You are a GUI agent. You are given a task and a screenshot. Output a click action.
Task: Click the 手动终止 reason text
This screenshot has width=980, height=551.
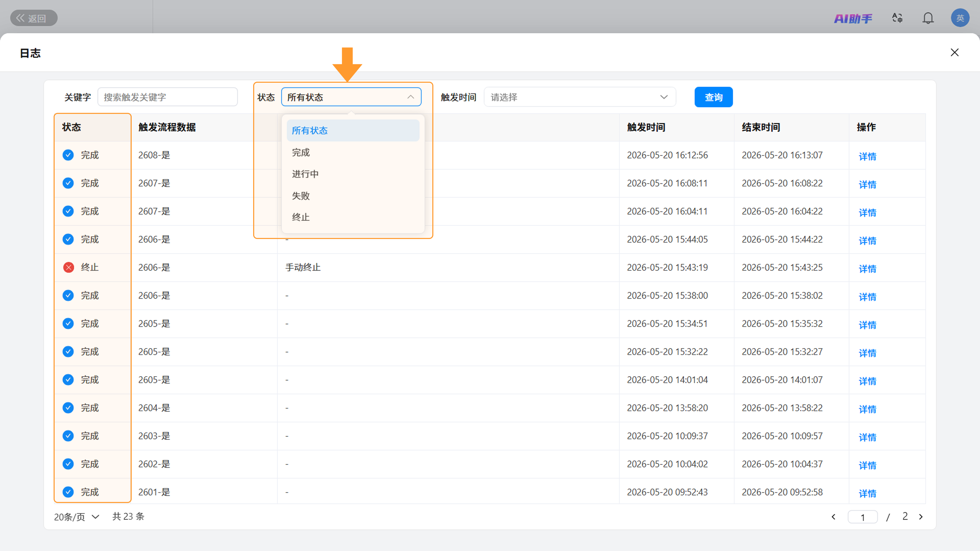303,268
